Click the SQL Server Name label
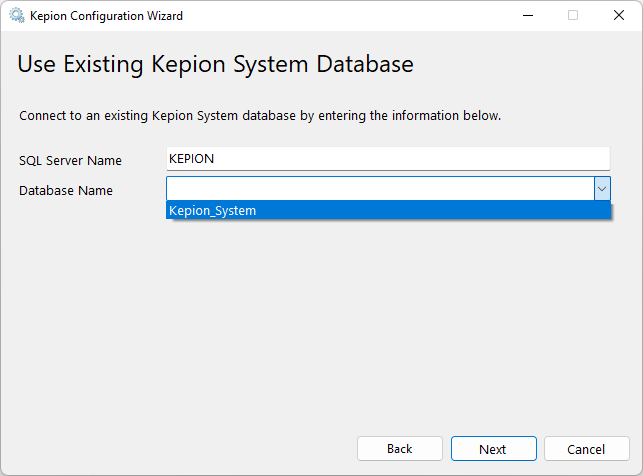The image size is (643, 476). pos(70,160)
